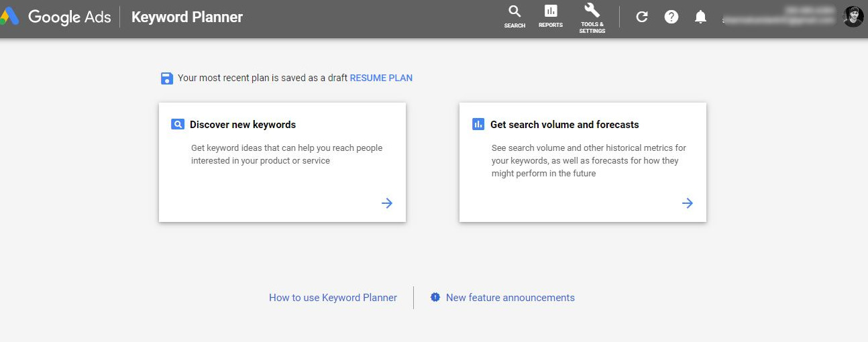868x342 pixels.
Task: Select Get search volume and forecasts heading
Action: coord(564,125)
